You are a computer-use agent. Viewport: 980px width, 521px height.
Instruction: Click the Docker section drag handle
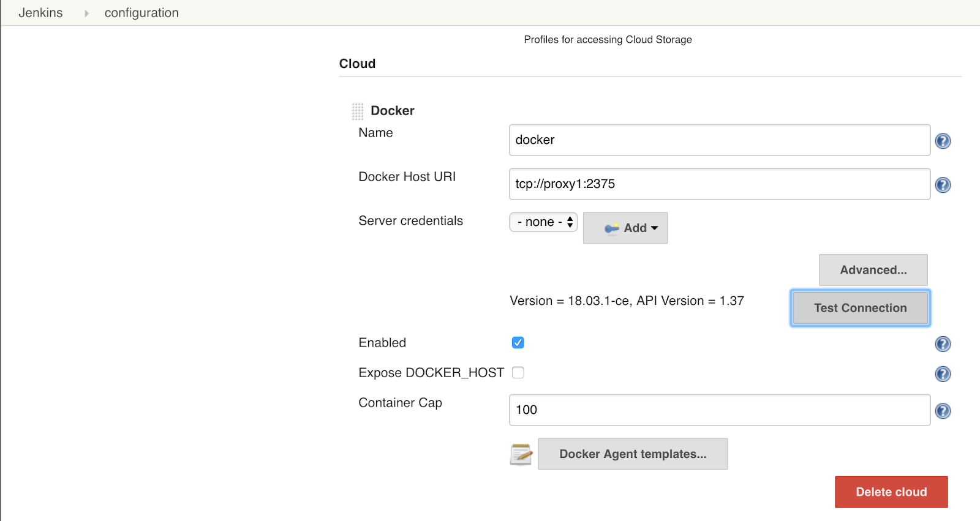click(358, 111)
